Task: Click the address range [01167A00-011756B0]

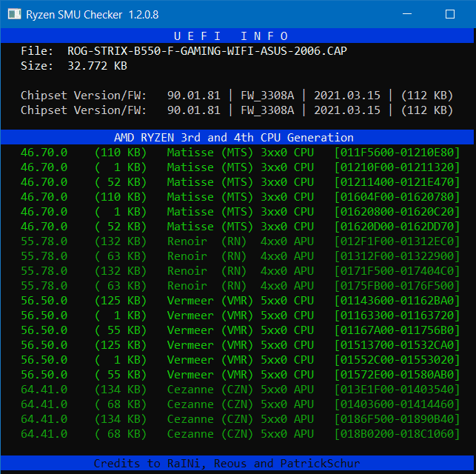Action: [397, 330]
